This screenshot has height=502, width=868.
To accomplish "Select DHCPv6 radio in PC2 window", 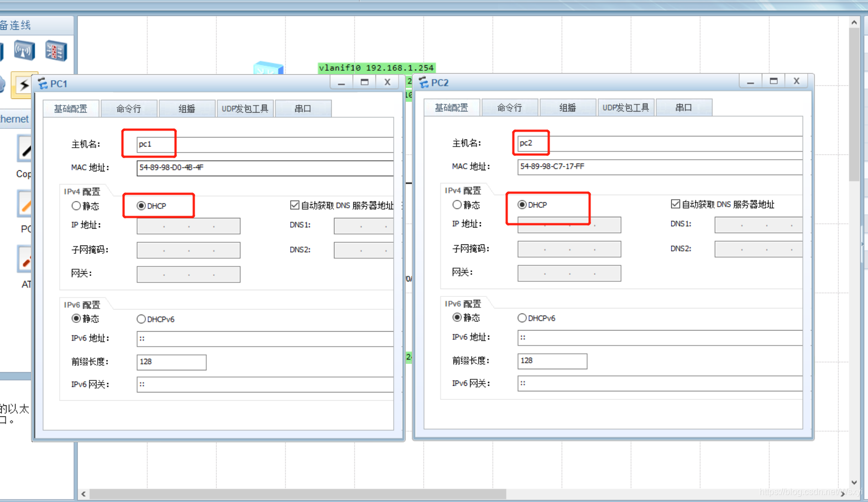I will [522, 318].
